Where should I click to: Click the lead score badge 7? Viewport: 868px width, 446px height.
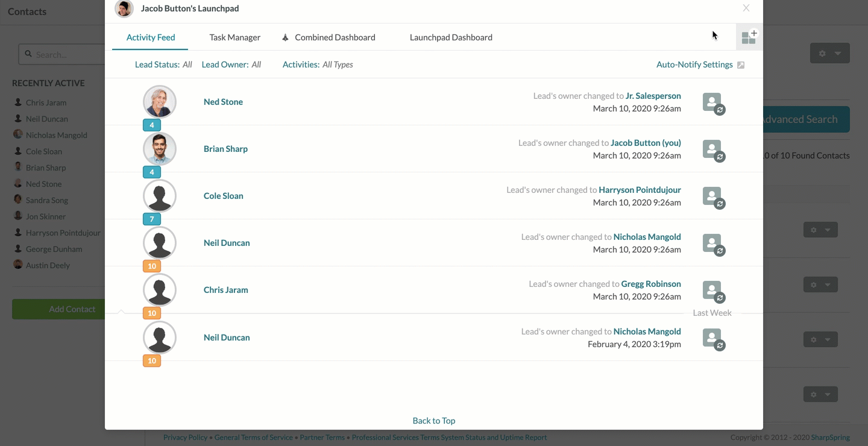[x=152, y=219]
